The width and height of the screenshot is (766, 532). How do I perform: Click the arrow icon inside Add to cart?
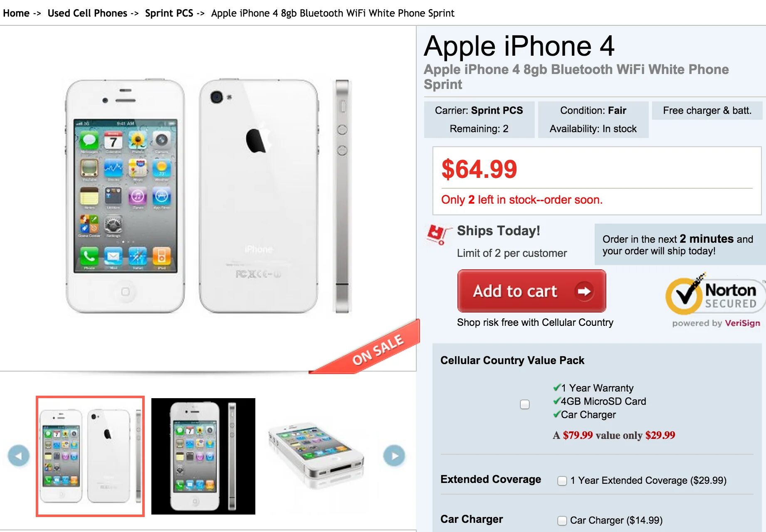(x=584, y=291)
